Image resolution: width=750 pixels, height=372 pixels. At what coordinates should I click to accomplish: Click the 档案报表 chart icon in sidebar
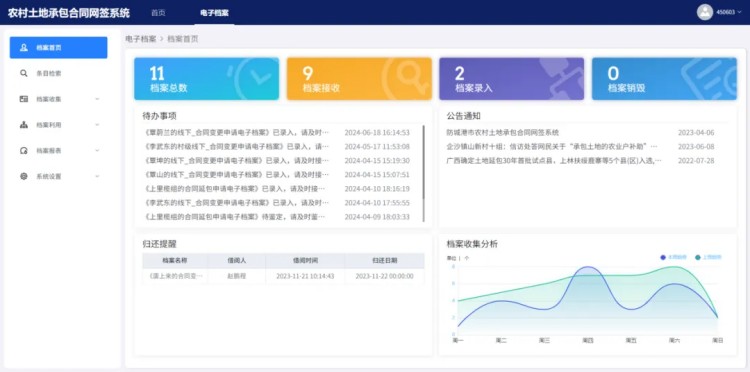(24, 151)
